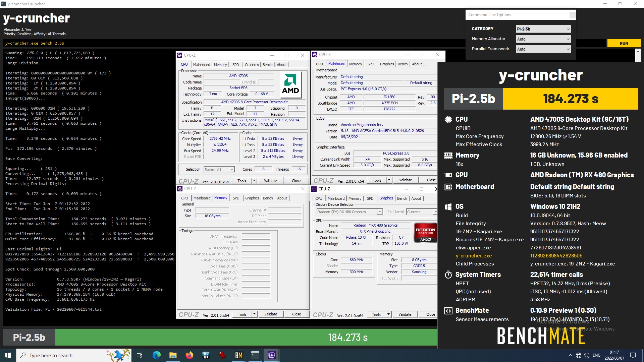Click the red creature app icon in taskbar
This screenshot has height=362, width=644.
pyautogui.click(x=222, y=355)
